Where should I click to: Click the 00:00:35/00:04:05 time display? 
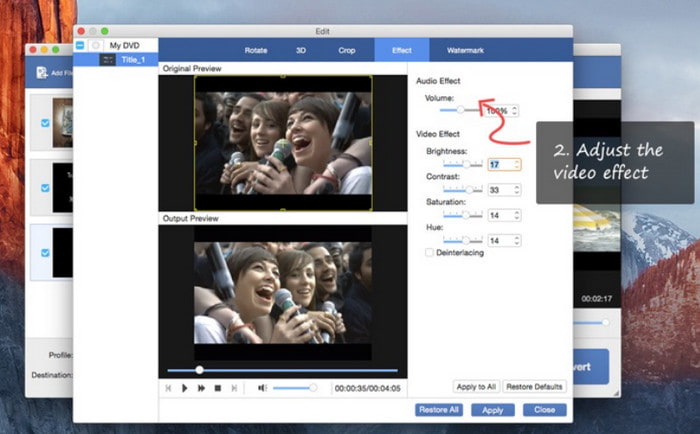coord(367,388)
